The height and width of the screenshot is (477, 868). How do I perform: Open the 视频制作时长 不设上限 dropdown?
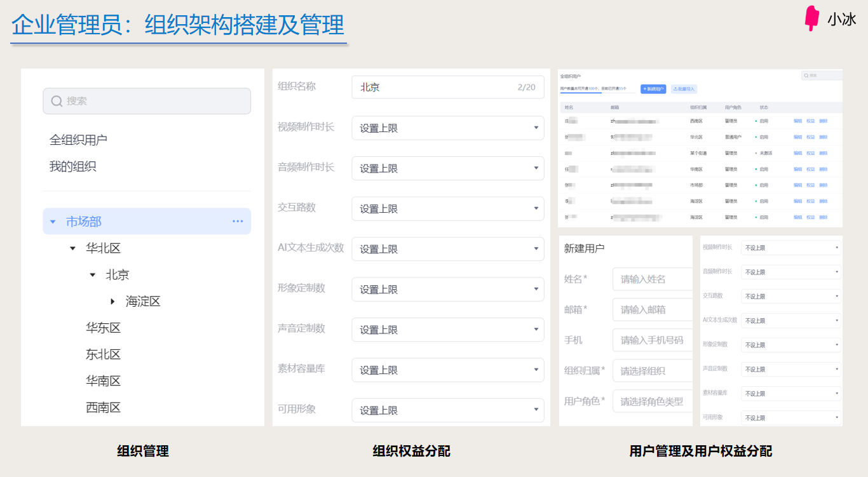tap(791, 248)
